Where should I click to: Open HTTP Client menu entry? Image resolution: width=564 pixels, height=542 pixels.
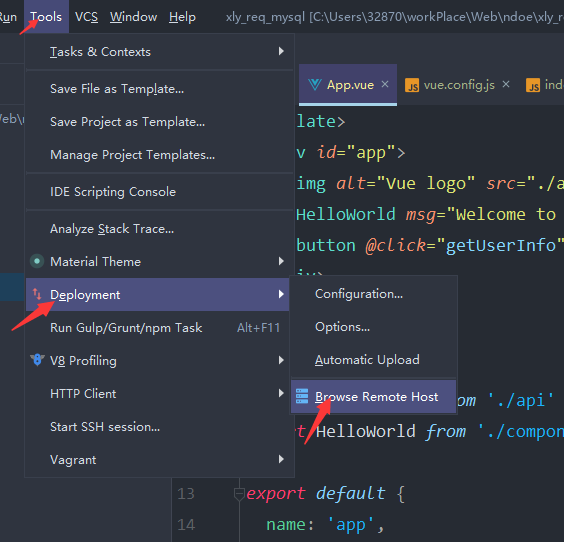(x=159, y=394)
